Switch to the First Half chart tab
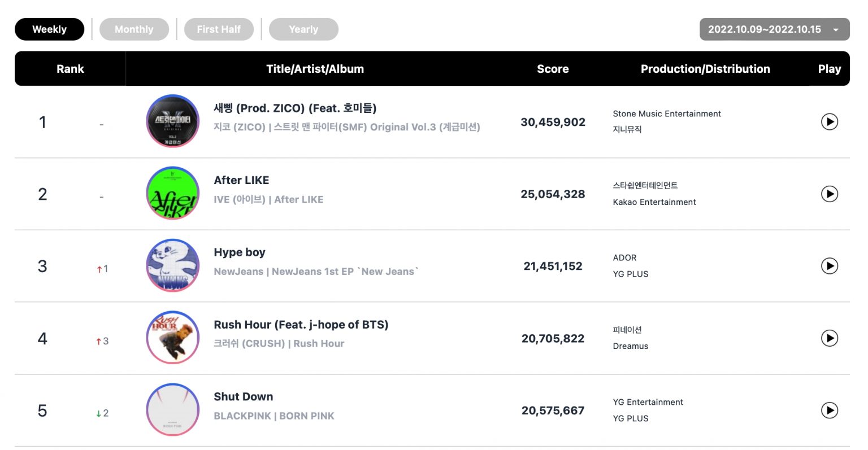 [x=219, y=29]
